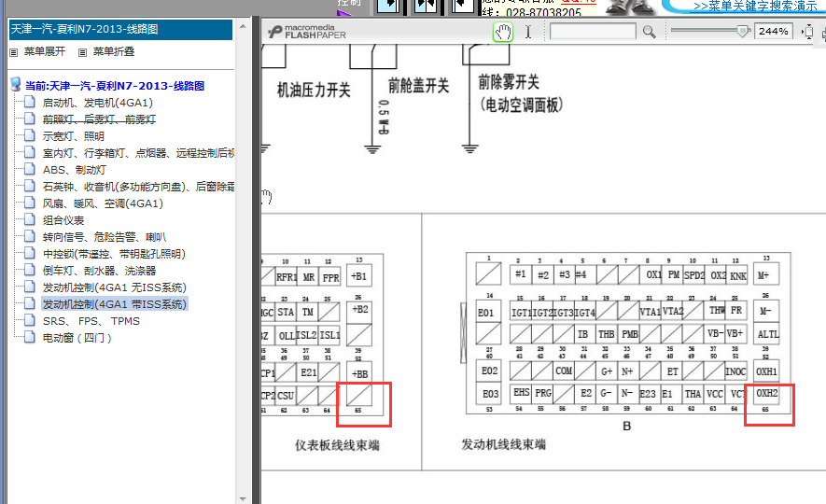Click the third panel layout icon
The height and width of the screenshot is (504, 826).
point(463,7)
